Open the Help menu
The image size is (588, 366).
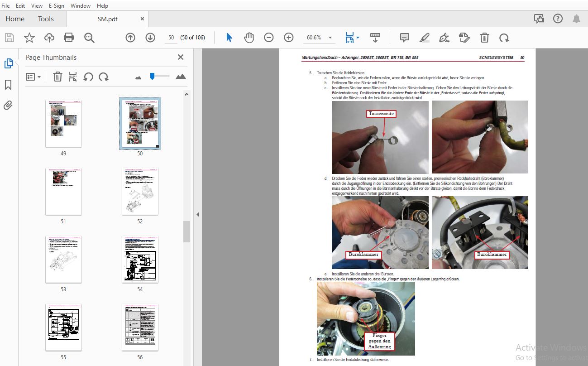pyautogui.click(x=102, y=6)
